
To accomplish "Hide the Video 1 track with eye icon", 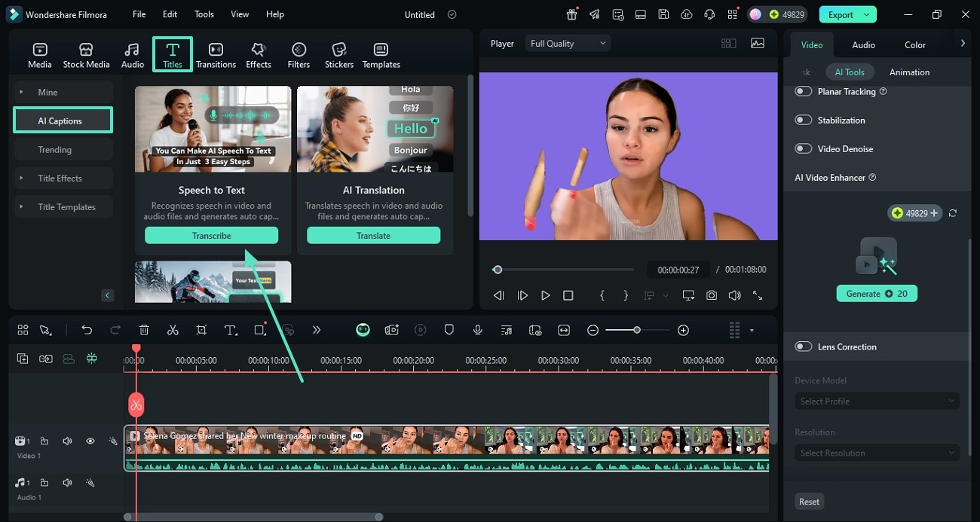I will tap(90, 441).
